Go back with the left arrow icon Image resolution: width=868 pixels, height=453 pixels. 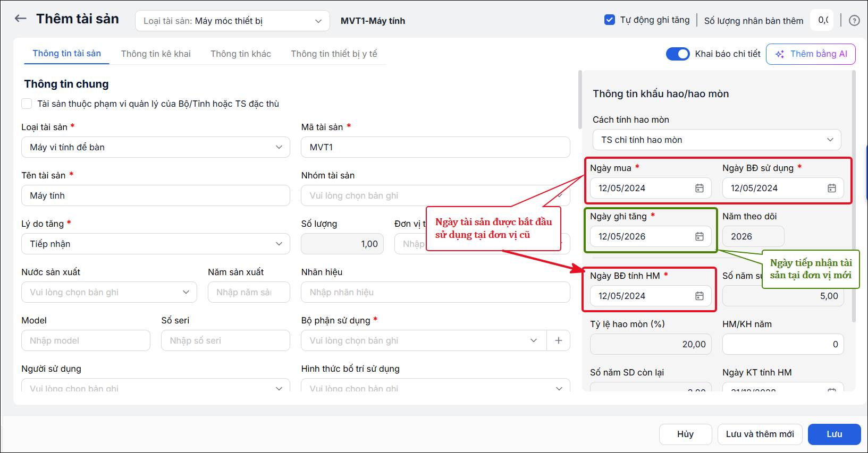point(20,19)
